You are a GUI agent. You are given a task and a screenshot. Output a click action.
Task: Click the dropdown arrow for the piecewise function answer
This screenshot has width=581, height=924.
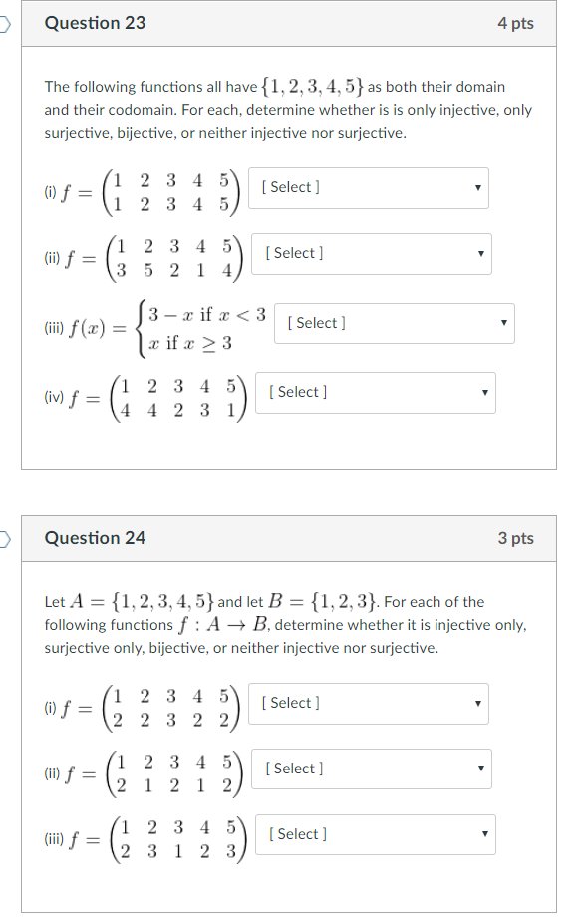(x=502, y=323)
